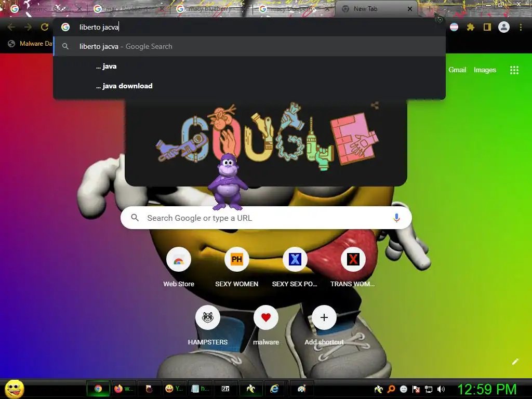This screenshot has height=399, width=532.
Task: Open the HAMPSTERS shortcut tile
Action: tap(208, 325)
